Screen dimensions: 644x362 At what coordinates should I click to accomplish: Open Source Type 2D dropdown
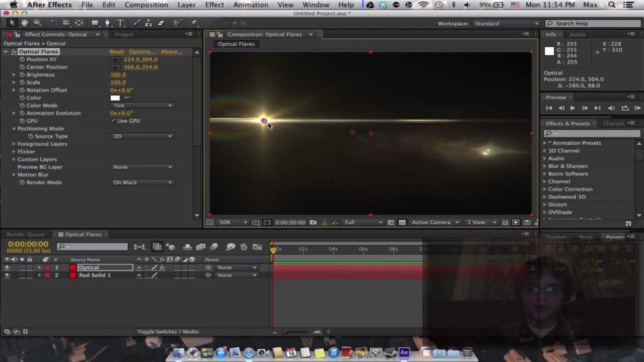coord(142,136)
